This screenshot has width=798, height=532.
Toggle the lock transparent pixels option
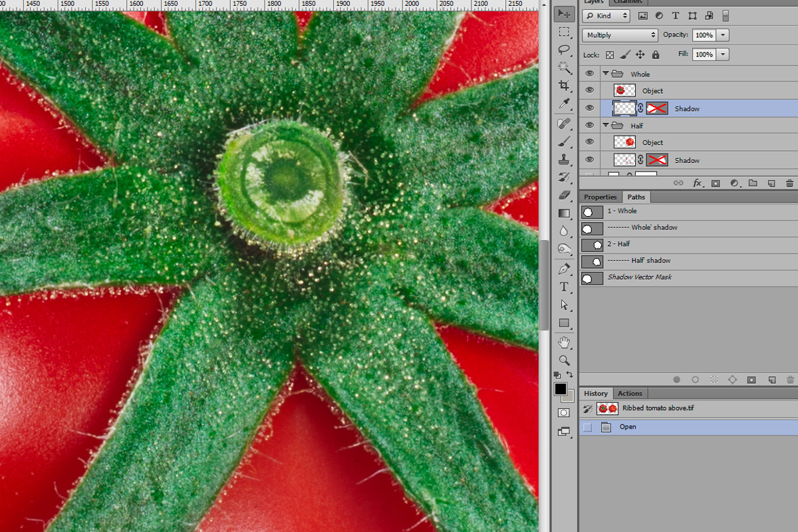[x=610, y=55]
